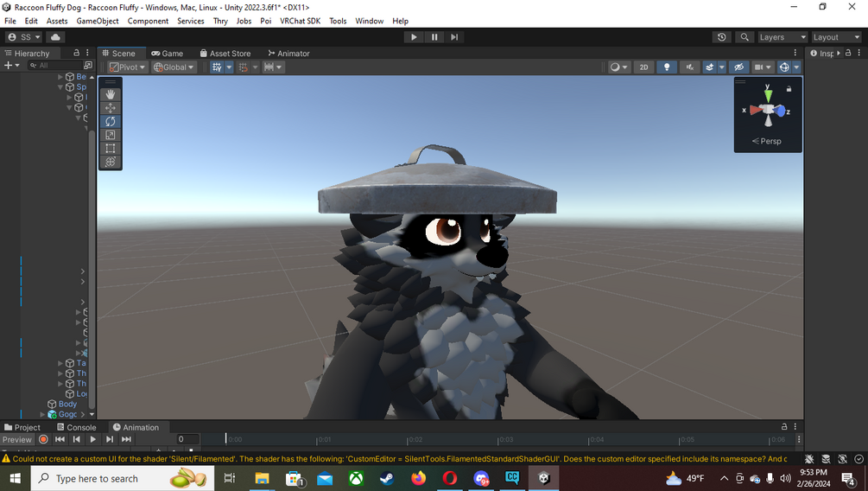Toggle scene lighting bulb
Image resolution: width=868 pixels, height=491 pixels.
(x=667, y=67)
